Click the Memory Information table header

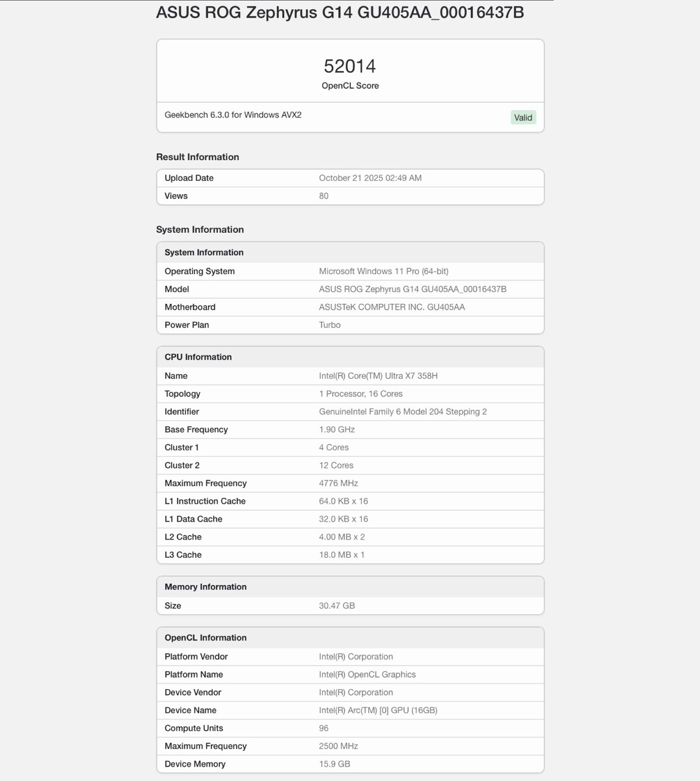206,587
